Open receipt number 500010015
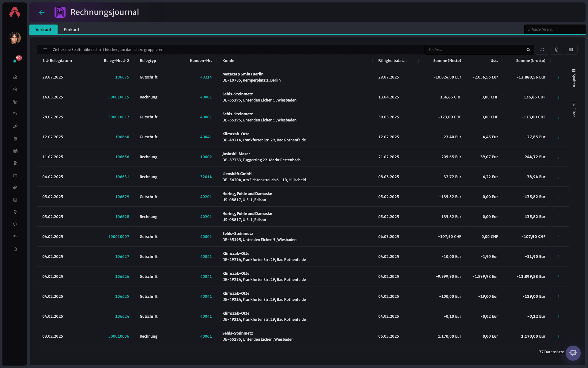The image size is (588, 368). [x=119, y=97]
